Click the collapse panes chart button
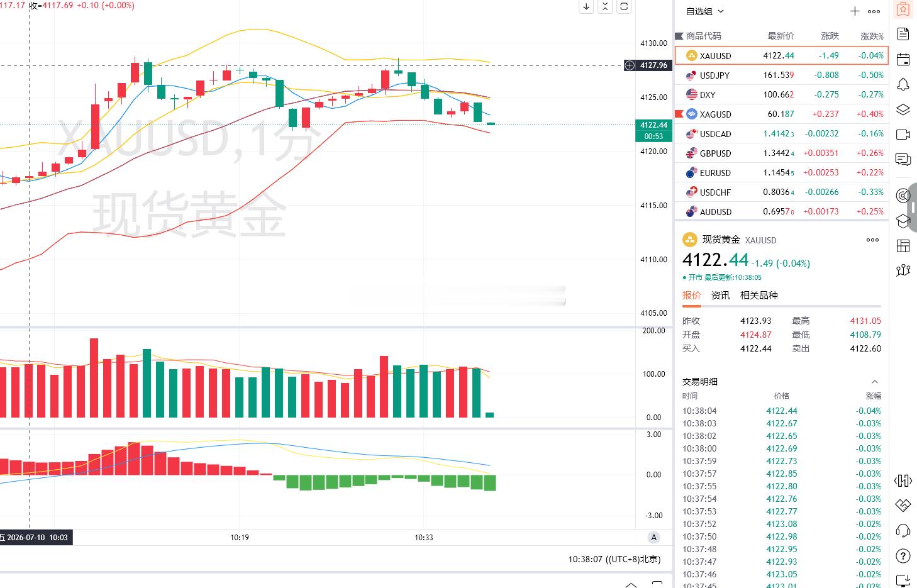The height and width of the screenshot is (588, 917). pos(605,6)
